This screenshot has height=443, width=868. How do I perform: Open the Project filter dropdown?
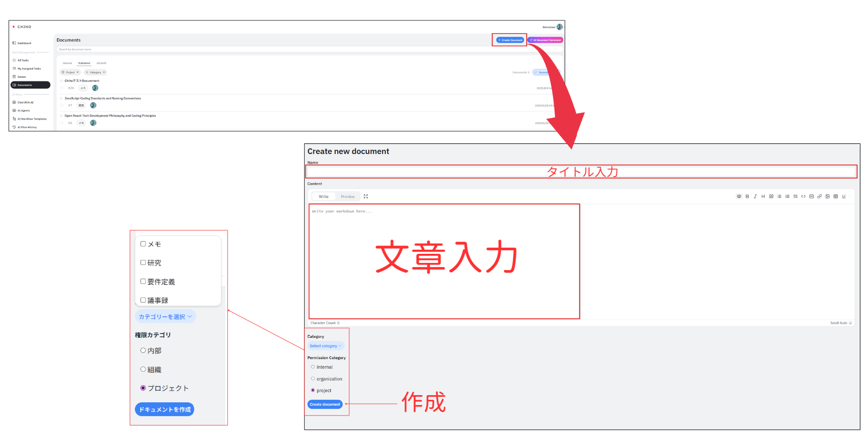coord(70,72)
